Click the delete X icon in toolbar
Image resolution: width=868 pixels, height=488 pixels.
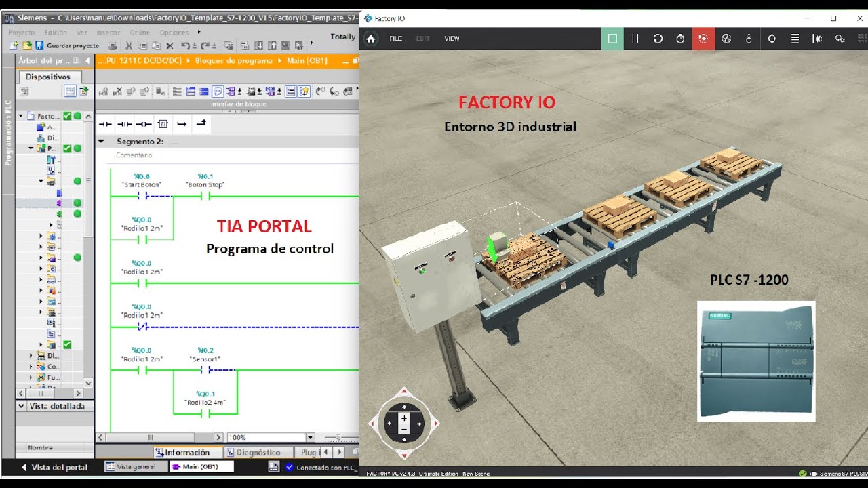click(170, 45)
